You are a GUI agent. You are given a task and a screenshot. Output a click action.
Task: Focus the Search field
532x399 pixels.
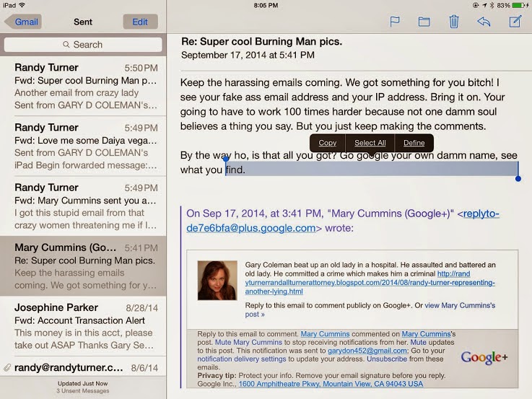tap(83, 45)
